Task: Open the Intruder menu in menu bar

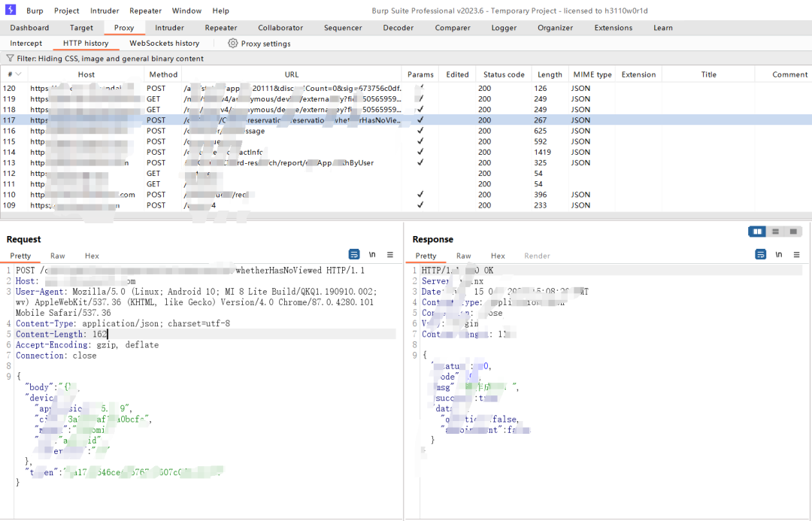Action: [105, 11]
